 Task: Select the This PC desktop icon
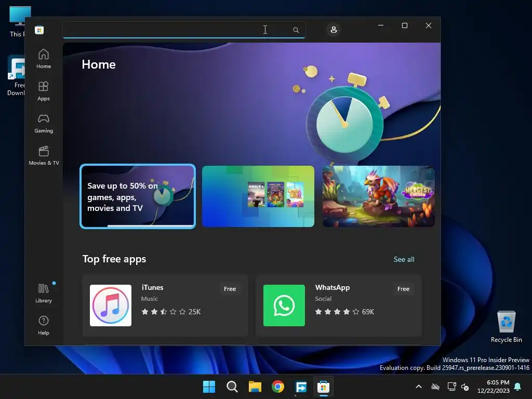click(17, 21)
